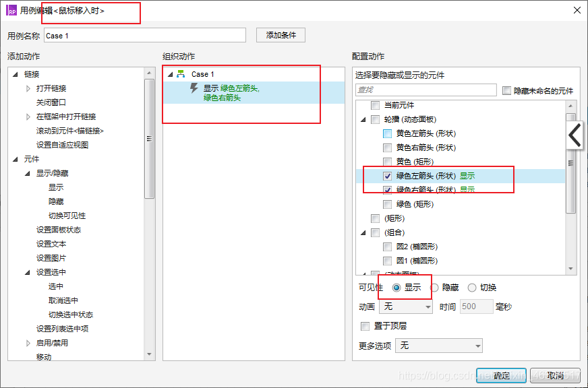The width and height of the screenshot is (588, 388).
Task: Select the 设置列表选中项 action
Action: [x=62, y=329]
